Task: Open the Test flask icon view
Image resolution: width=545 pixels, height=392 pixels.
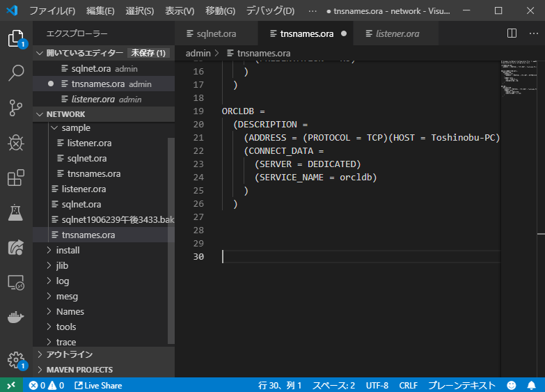Action: [16, 212]
